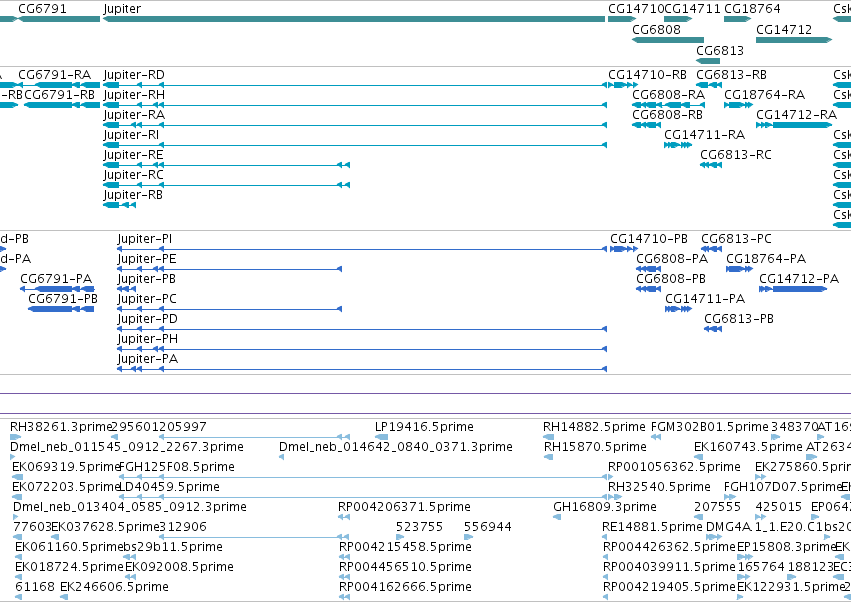Click transcript CG14712-RA label

click(796, 115)
